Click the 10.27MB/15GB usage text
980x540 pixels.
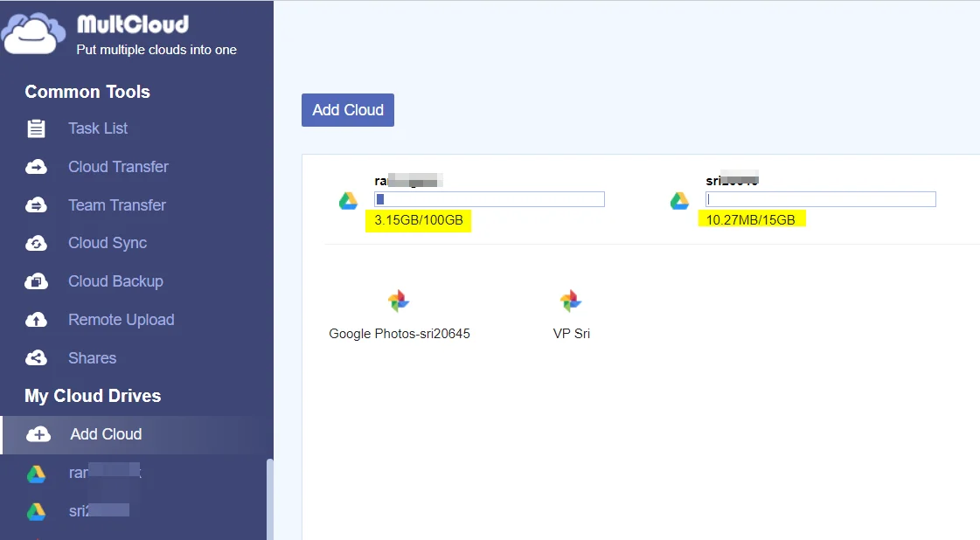(x=750, y=220)
